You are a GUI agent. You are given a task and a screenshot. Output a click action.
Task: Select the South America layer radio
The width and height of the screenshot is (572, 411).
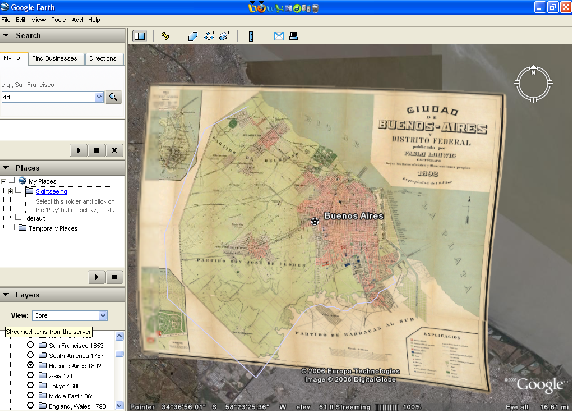point(31,355)
